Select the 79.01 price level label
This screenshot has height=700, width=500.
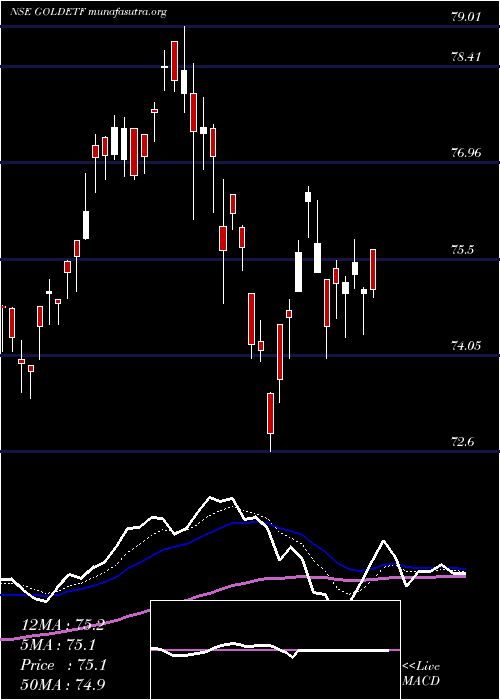click(x=466, y=17)
